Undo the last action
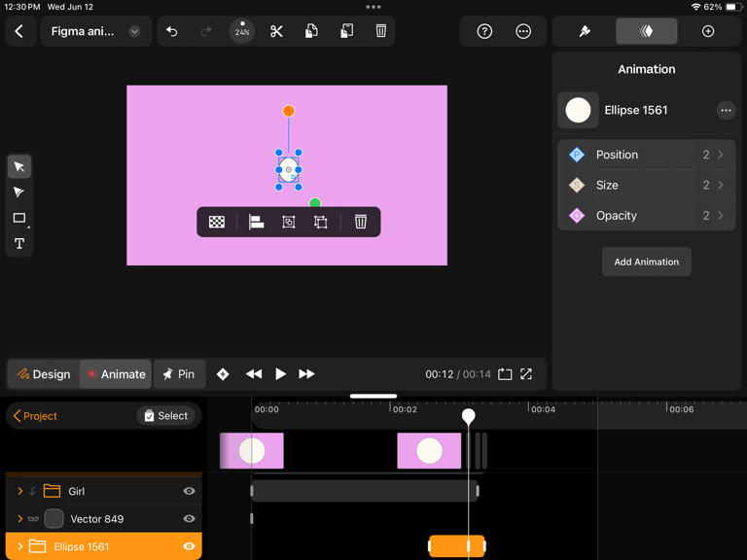The width and height of the screenshot is (747, 560). tap(172, 31)
